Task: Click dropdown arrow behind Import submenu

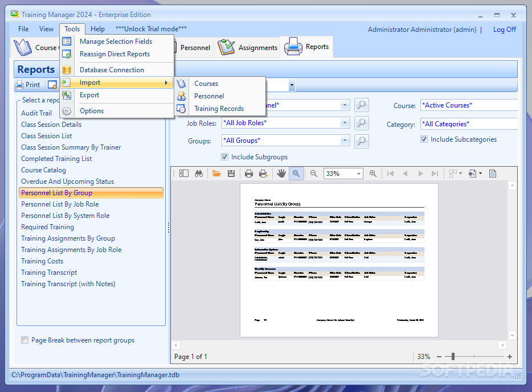Action: [292, 85]
